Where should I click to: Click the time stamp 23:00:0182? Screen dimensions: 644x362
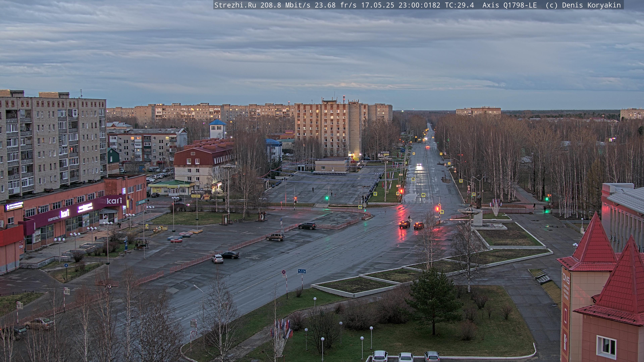tap(419, 5)
